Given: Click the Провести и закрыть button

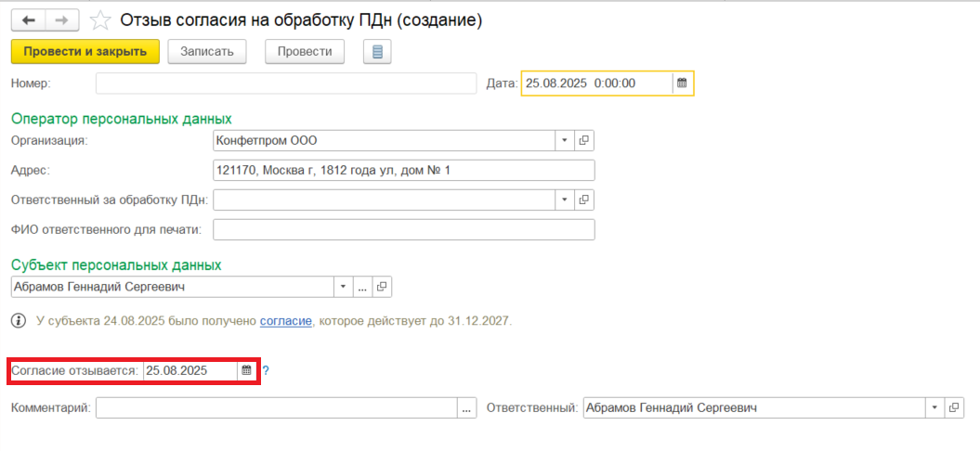Looking at the screenshot, I should pyautogui.click(x=85, y=52).
